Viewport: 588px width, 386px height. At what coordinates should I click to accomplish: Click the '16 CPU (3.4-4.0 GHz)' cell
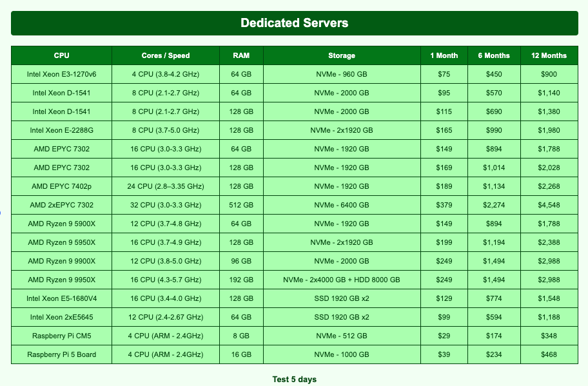tap(165, 298)
